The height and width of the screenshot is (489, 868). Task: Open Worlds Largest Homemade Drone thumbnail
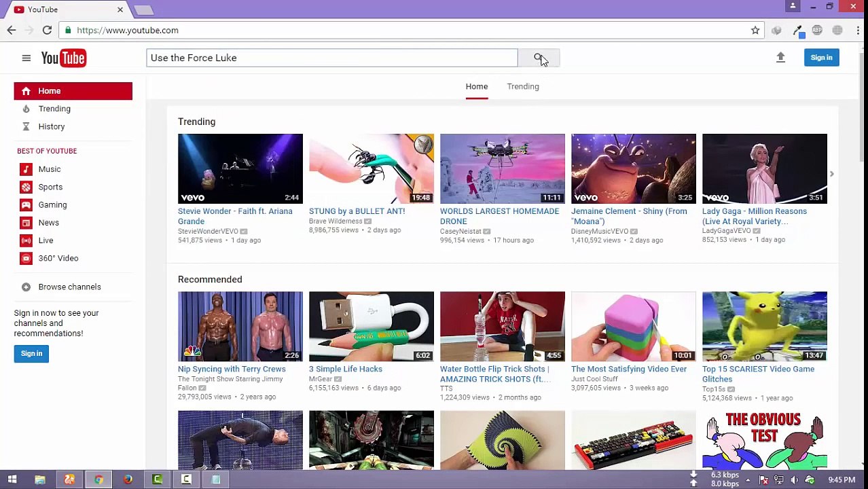tap(503, 168)
